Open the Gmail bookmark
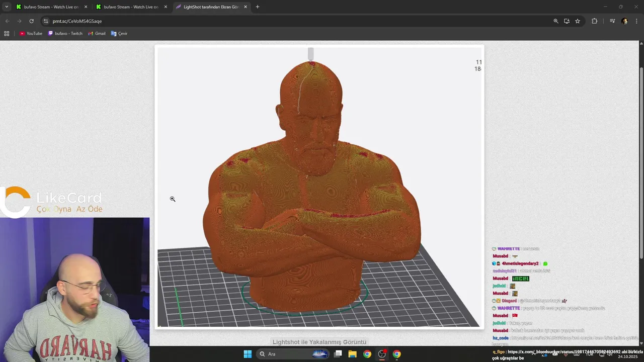Screen dimensions: 644x362 click(x=97, y=34)
